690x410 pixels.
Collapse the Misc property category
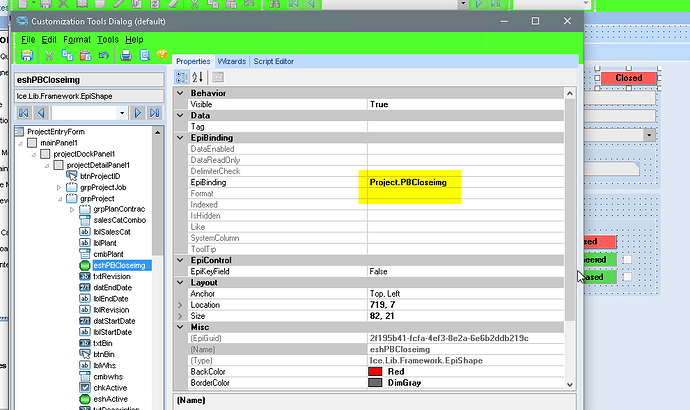click(x=180, y=327)
